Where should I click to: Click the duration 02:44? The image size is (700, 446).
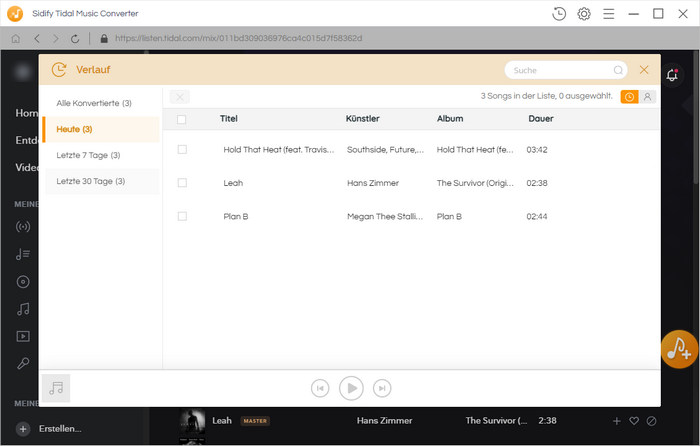point(537,217)
